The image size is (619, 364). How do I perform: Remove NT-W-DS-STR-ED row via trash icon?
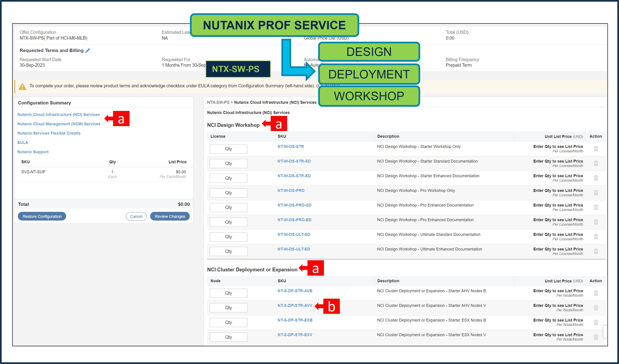(596, 178)
